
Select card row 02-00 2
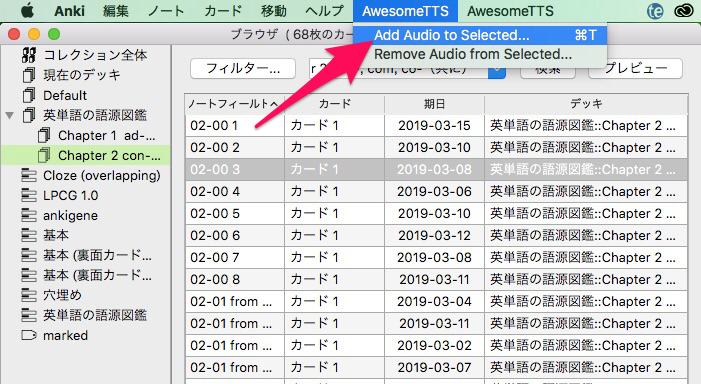(436, 148)
